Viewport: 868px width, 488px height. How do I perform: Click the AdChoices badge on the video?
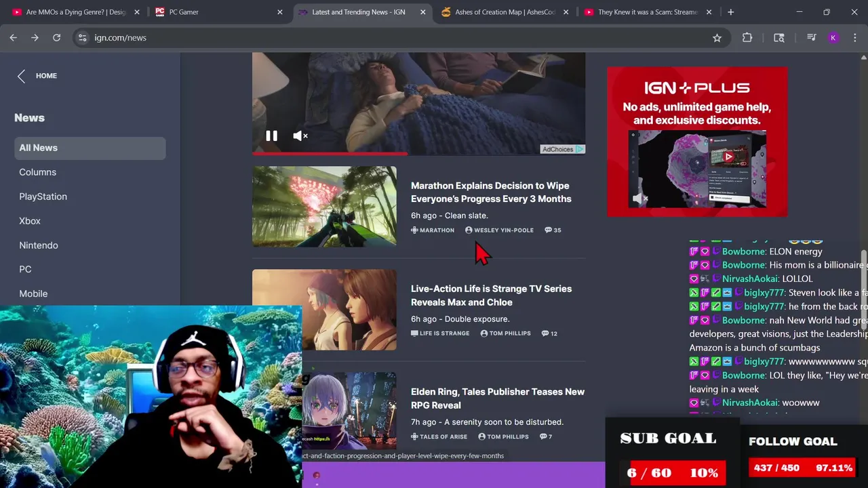(562, 149)
